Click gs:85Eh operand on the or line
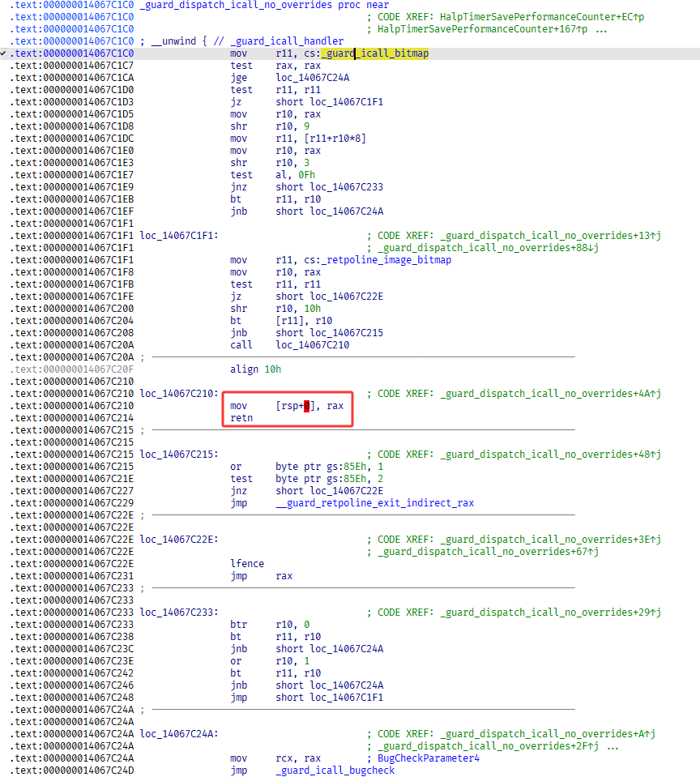700x777 pixels. [x=346, y=467]
